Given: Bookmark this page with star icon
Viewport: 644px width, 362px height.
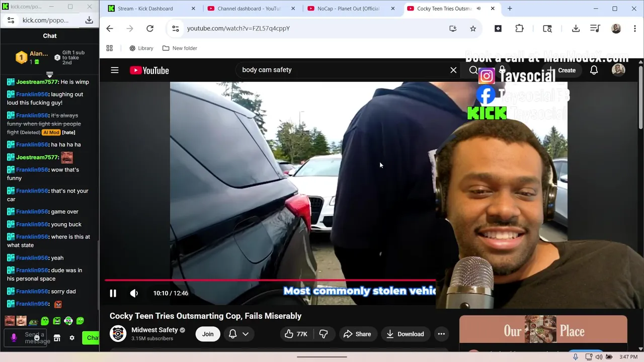Looking at the screenshot, I should coord(473,29).
